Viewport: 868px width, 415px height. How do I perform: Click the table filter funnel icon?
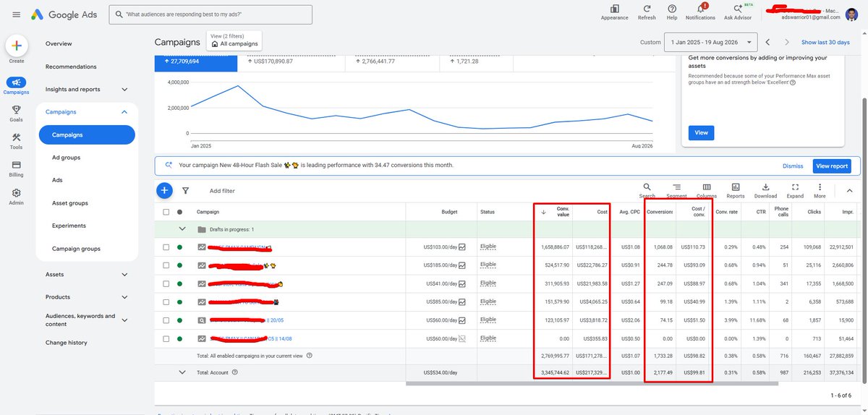tap(186, 191)
